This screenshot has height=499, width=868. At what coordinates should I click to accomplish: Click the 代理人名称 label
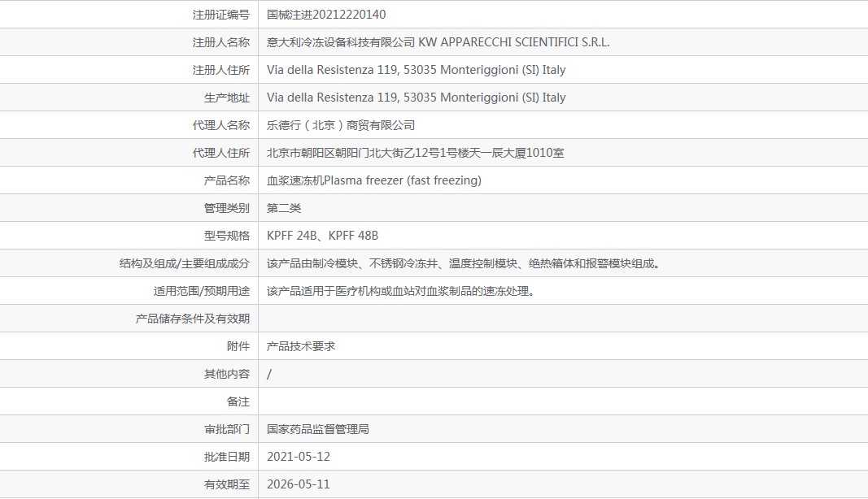point(221,125)
